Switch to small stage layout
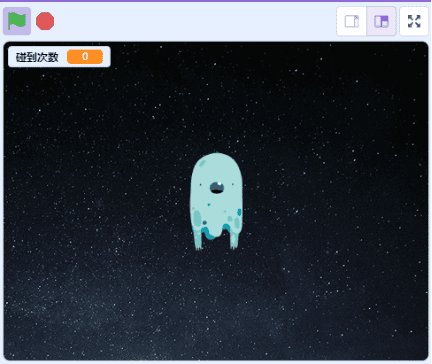Viewport: 432px width, 364px height. (x=352, y=21)
